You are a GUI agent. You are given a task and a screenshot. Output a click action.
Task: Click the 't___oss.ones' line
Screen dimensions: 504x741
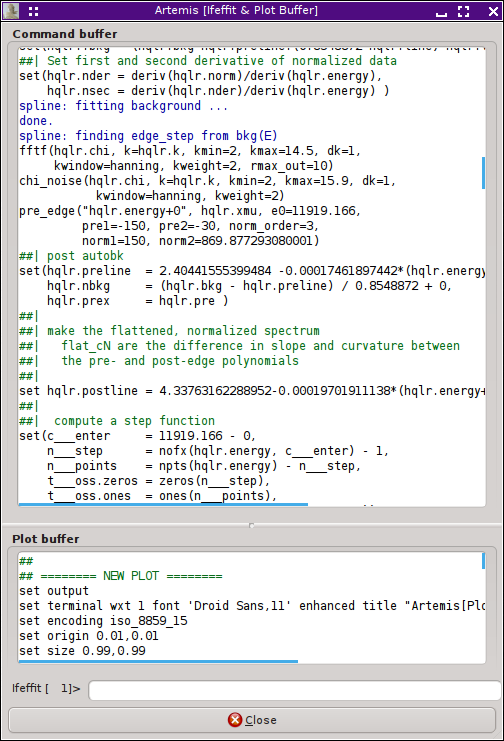coord(162,496)
